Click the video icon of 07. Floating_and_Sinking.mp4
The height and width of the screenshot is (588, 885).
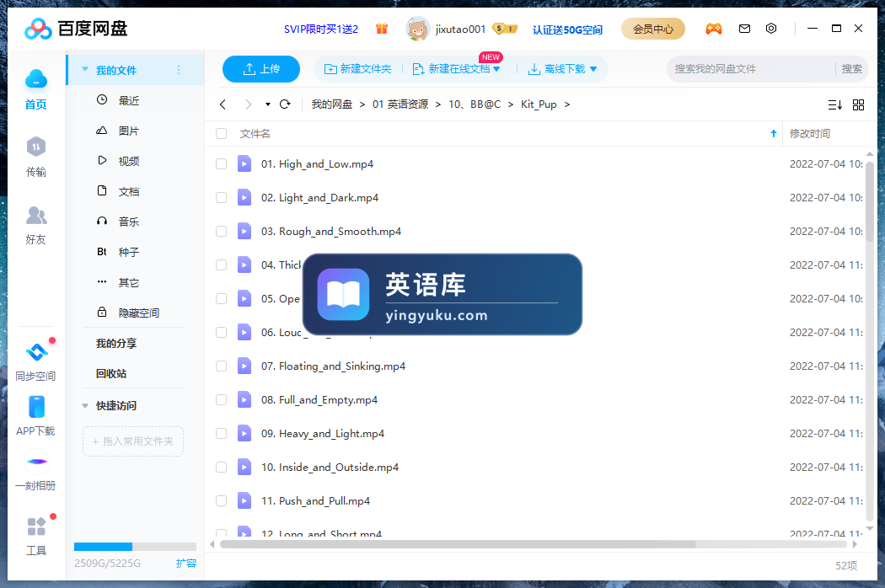(x=244, y=366)
